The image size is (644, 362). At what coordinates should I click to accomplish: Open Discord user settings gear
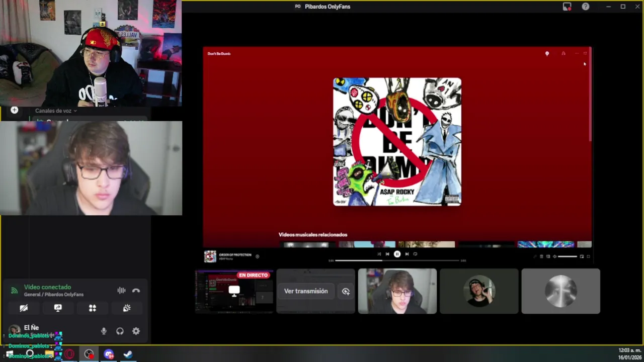[136, 331]
